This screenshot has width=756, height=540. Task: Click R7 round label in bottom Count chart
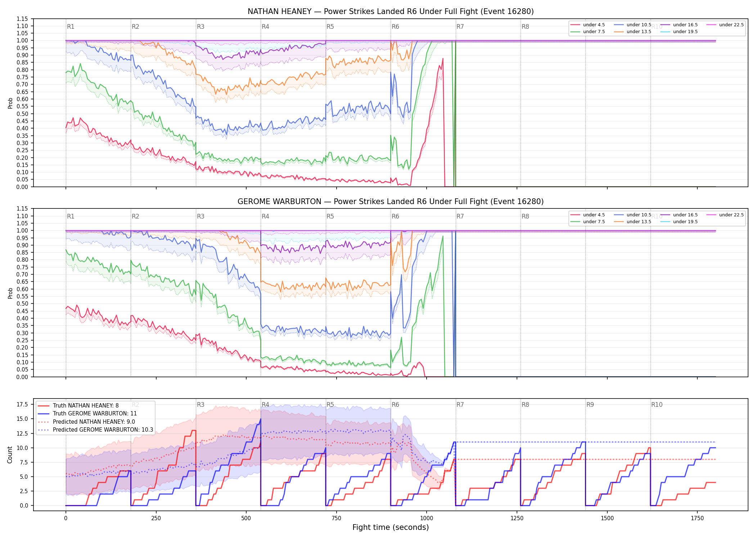460,405
